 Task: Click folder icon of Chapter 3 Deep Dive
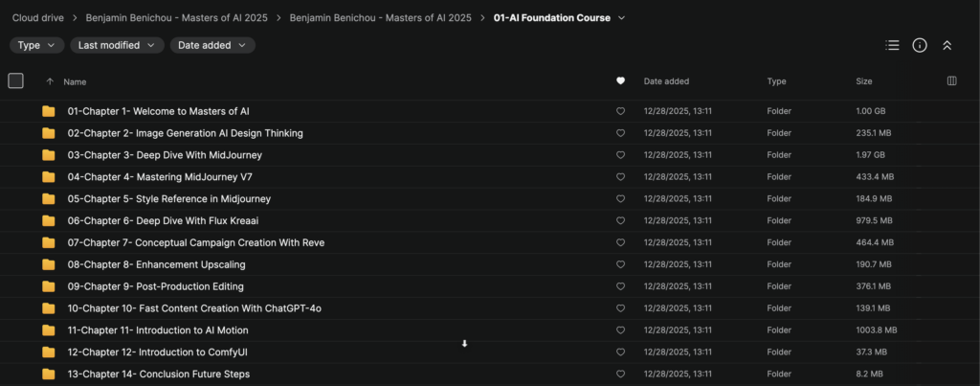[x=49, y=155]
